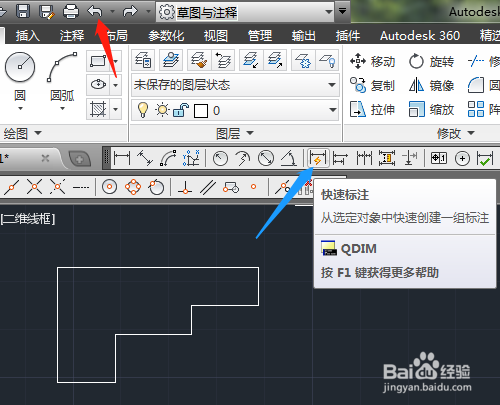This screenshot has height=405, width=500.
Task: Select the Hatch draw tool
Action: pyautogui.click(x=99, y=109)
